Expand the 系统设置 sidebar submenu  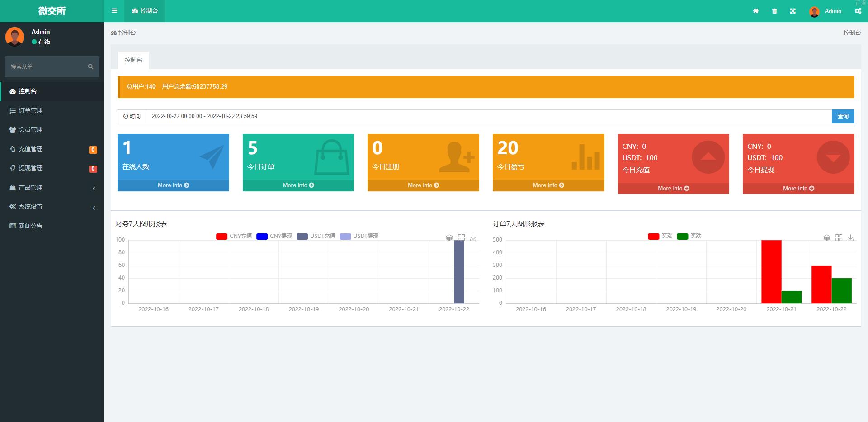(52, 206)
